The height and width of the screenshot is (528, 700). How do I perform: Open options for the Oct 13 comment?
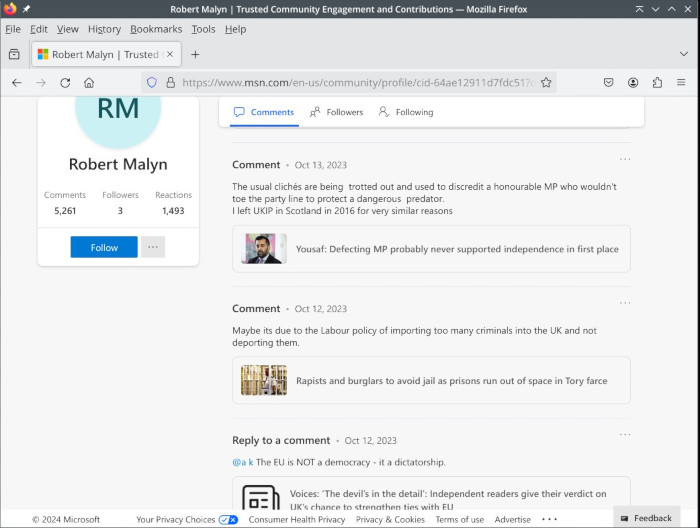[625, 159]
